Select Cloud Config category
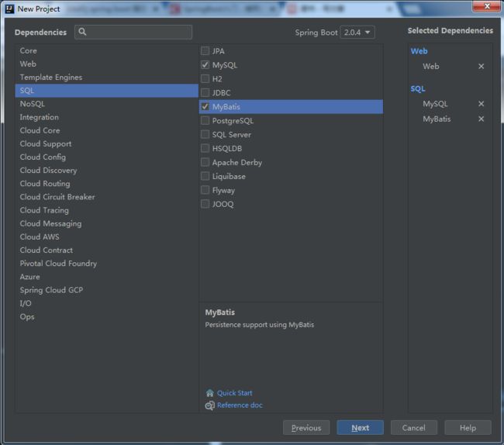Screen dimensions: 504x445 click(107, 157)
